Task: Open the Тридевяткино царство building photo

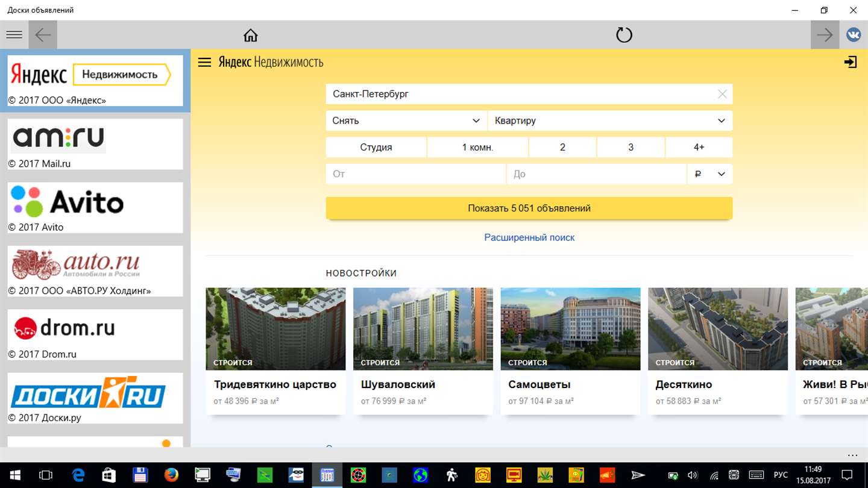Action: tap(275, 329)
